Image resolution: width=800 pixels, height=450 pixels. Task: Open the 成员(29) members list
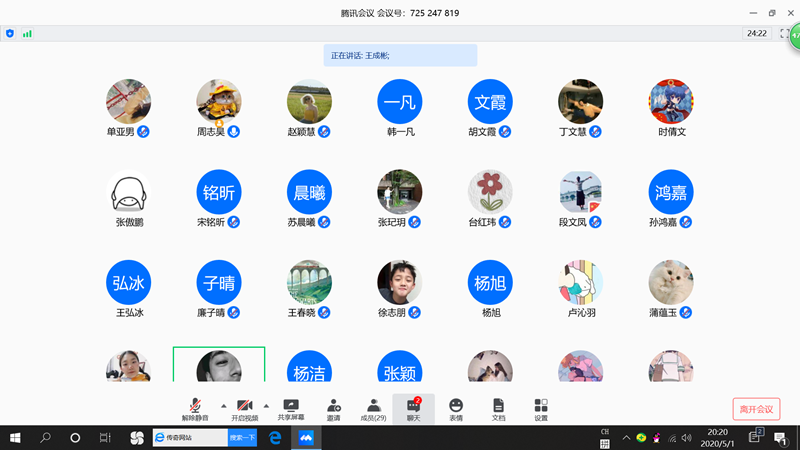point(373,408)
